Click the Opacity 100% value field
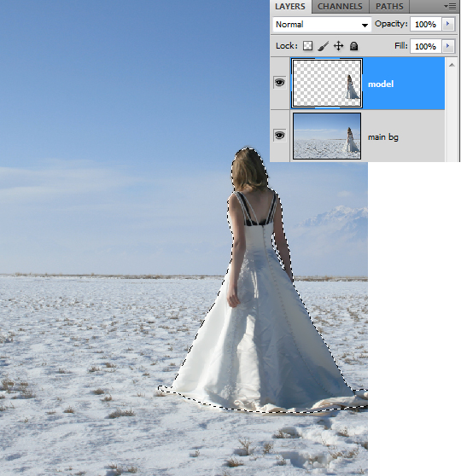The height and width of the screenshot is (476, 461). coord(425,24)
